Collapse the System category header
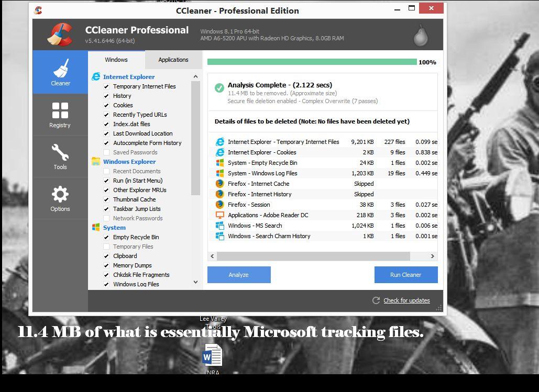The width and height of the screenshot is (539, 392). tap(114, 228)
